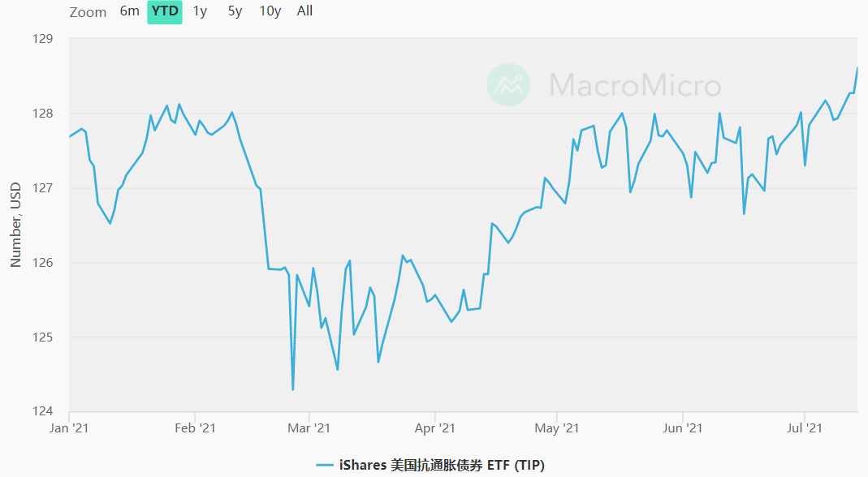Click the MacroMicro watermark text
Screen dimensions: 868x477
[635, 85]
